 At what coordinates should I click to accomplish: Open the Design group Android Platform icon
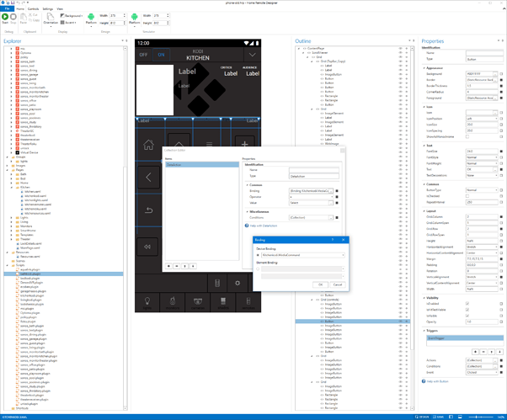point(91,17)
